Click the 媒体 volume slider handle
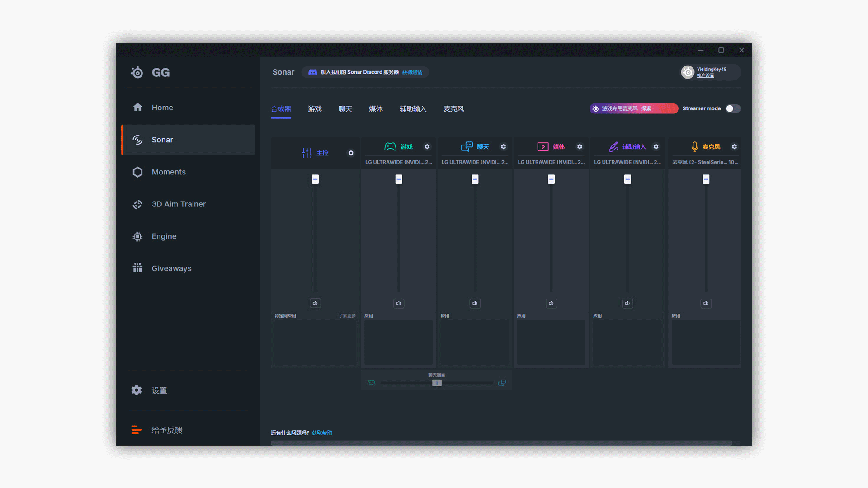The width and height of the screenshot is (868, 488). tap(551, 179)
